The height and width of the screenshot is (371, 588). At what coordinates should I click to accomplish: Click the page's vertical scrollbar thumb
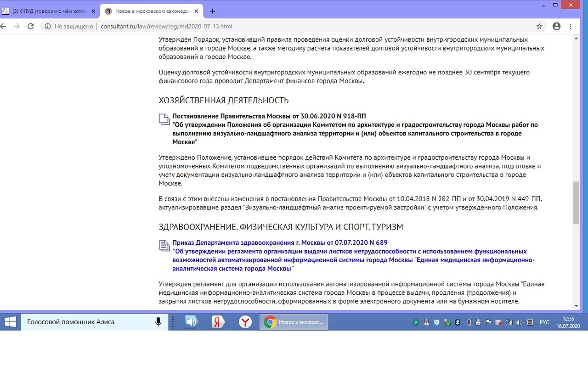[576, 202]
